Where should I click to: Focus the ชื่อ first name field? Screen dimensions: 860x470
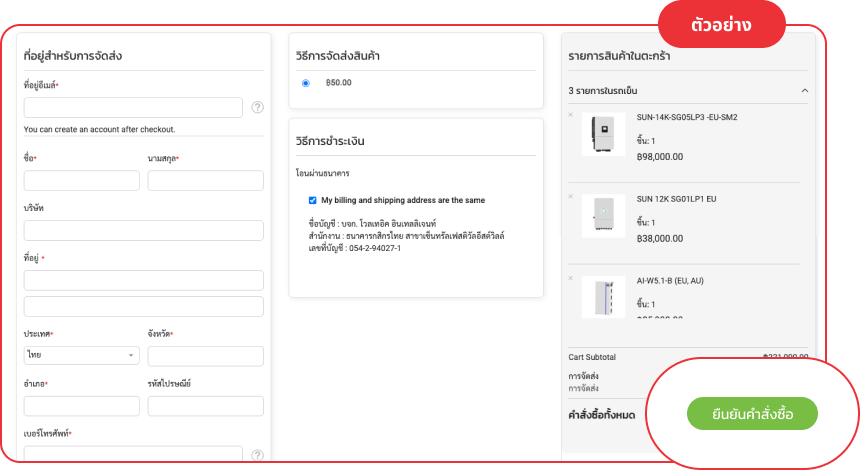[82, 180]
